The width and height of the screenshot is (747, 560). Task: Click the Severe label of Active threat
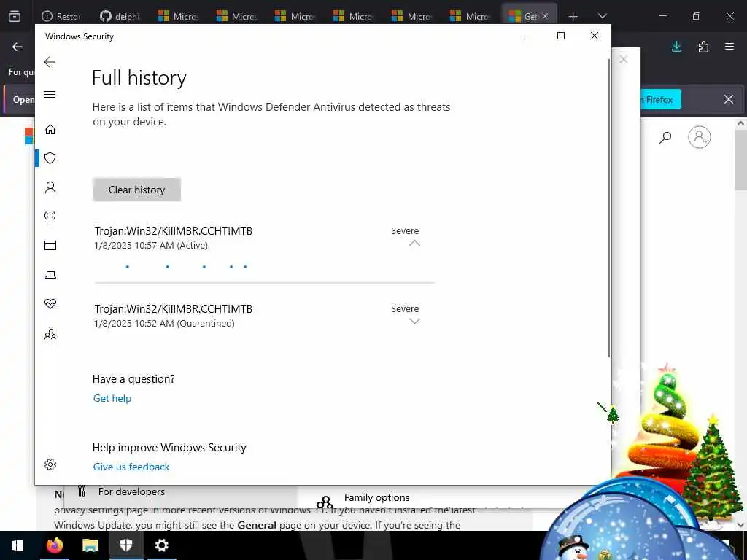click(x=405, y=231)
